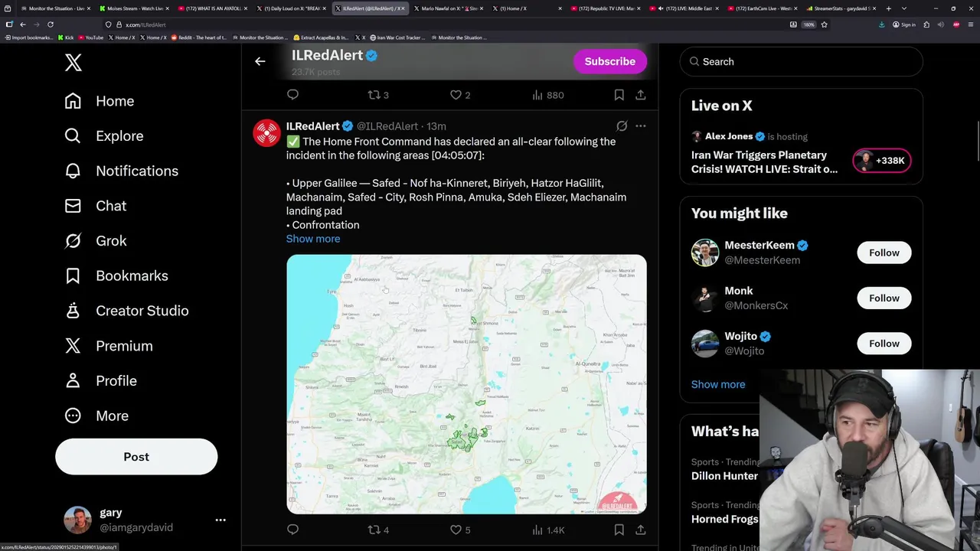The height and width of the screenshot is (551, 980).
Task: Open Iran War Cost Tracker bookmark
Action: pyautogui.click(x=397, y=37)
